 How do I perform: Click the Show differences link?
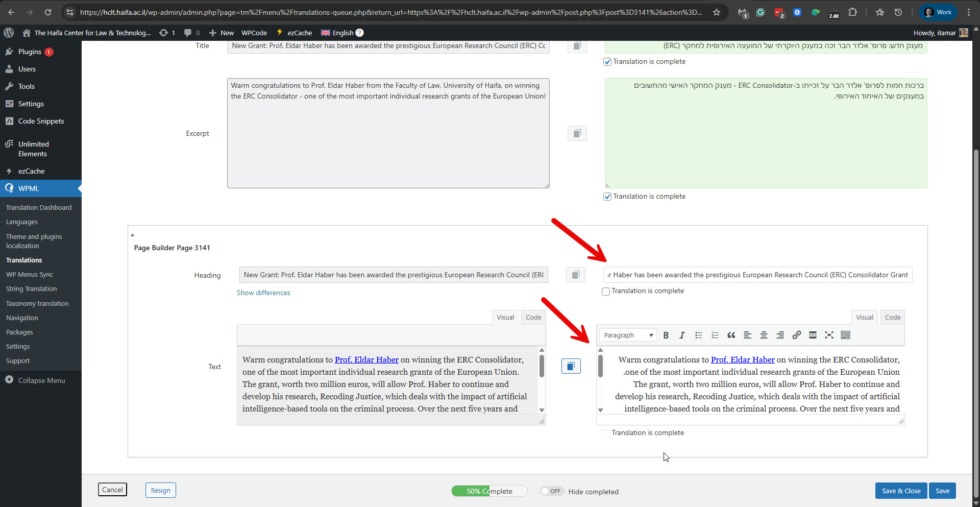click(x=263, y=293)
